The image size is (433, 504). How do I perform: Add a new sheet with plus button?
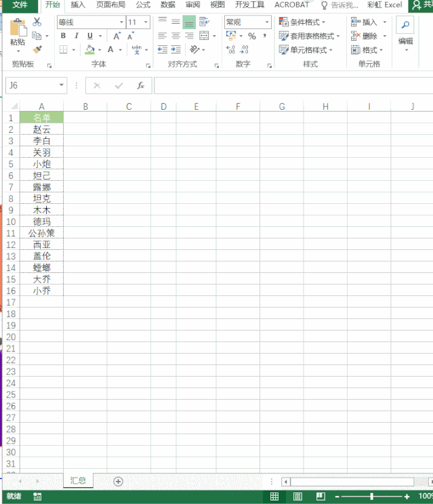[x=119, y=481]
